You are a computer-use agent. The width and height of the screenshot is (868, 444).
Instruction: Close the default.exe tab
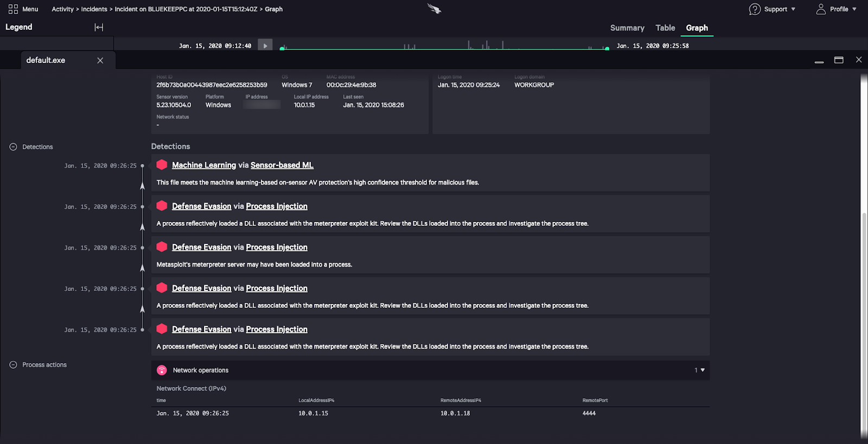point(100,60)
